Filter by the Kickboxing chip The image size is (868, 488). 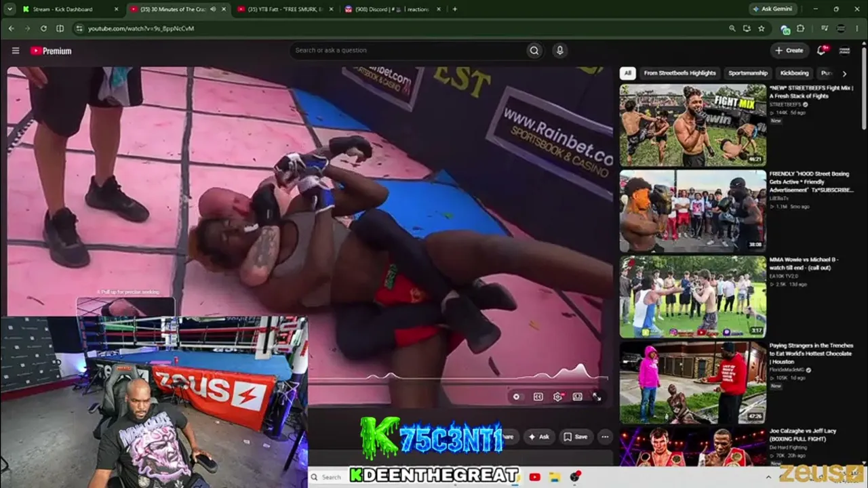[x=794, y=73]
